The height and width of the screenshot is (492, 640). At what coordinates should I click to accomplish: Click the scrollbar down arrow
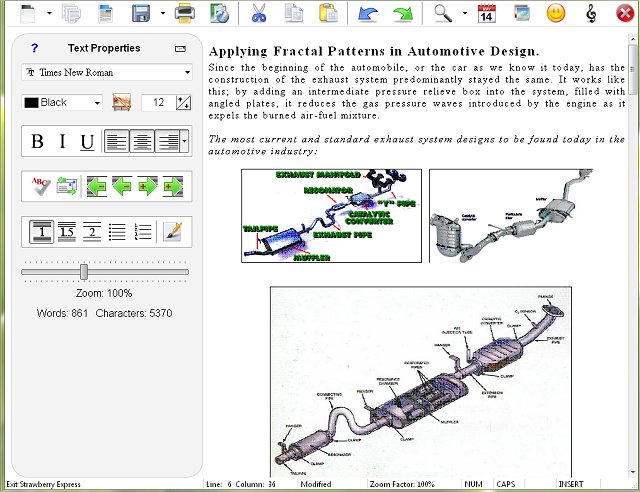(x=633, y=472)
